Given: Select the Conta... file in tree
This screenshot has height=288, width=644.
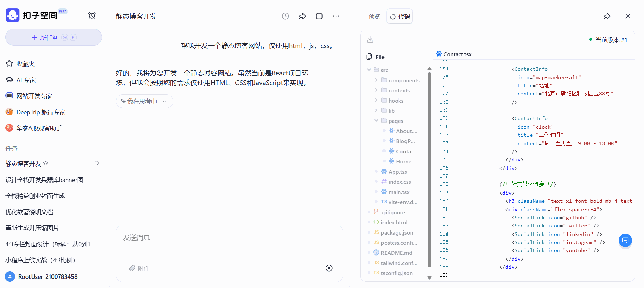Looking at the screenshot, I should click(402, 151).
